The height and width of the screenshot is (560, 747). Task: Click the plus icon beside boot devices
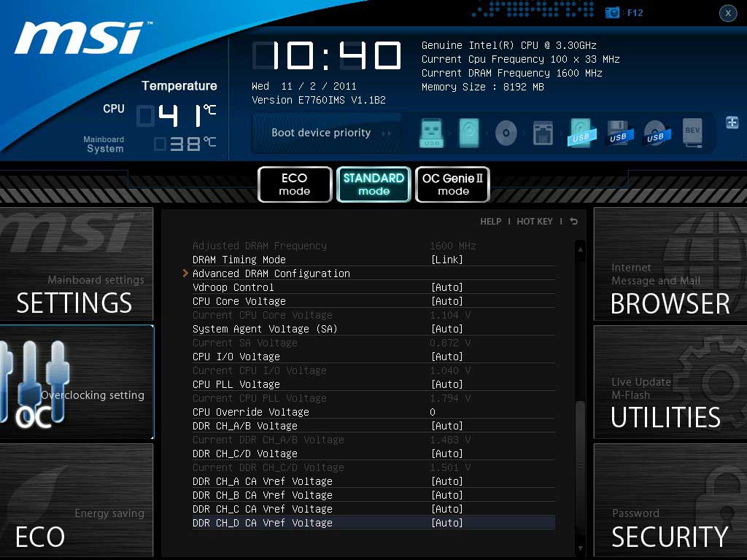point(732,122)
